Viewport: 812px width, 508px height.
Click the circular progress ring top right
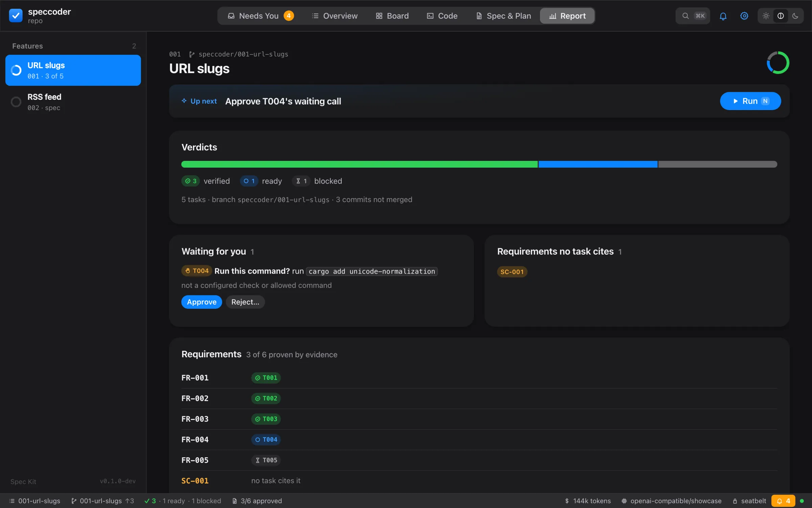(x=778, y=63)
